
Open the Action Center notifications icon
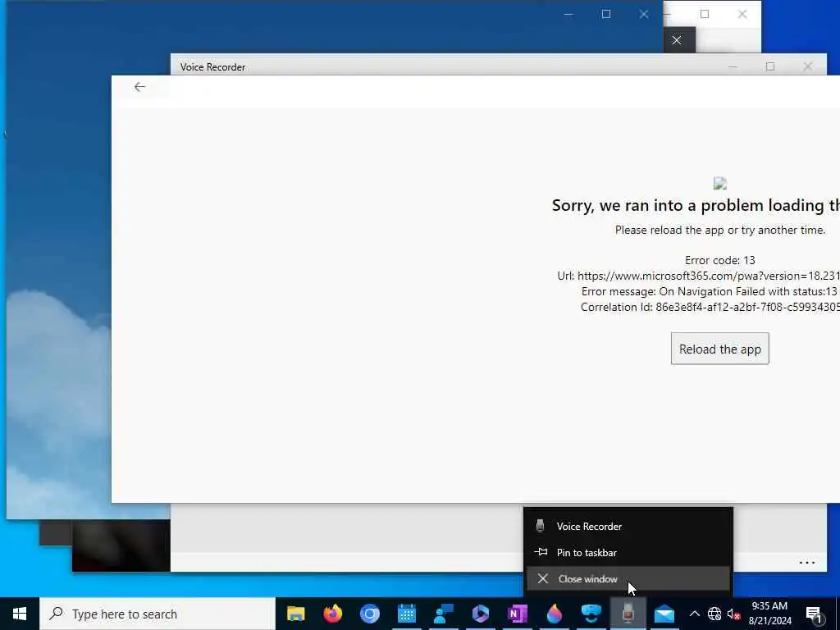tap(814, 614)
